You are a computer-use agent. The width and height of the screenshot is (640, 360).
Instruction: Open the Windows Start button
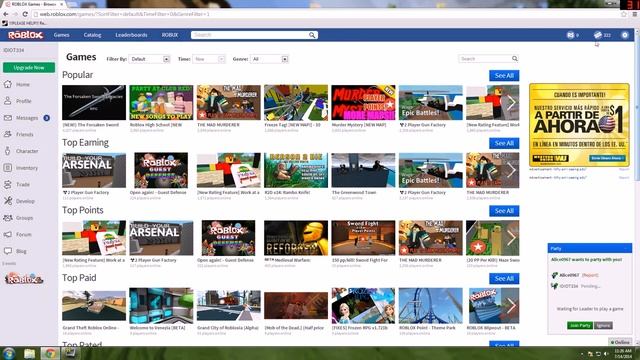9,353
